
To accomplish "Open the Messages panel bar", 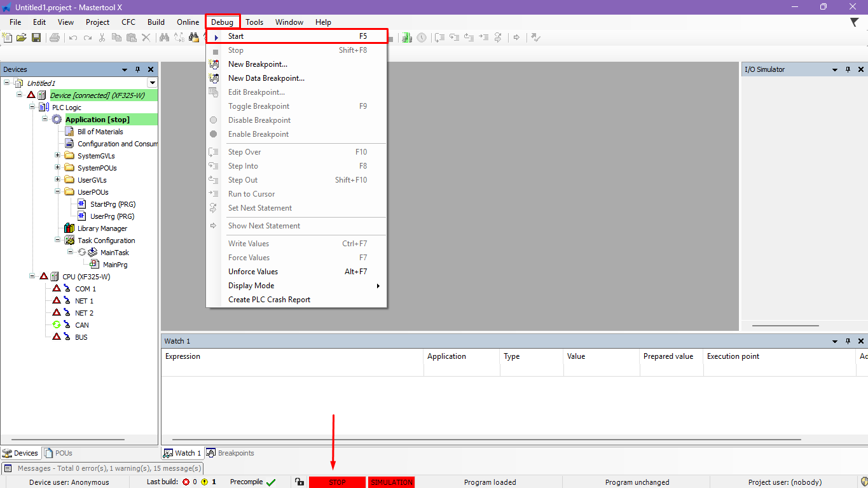I will pos(102,468).
